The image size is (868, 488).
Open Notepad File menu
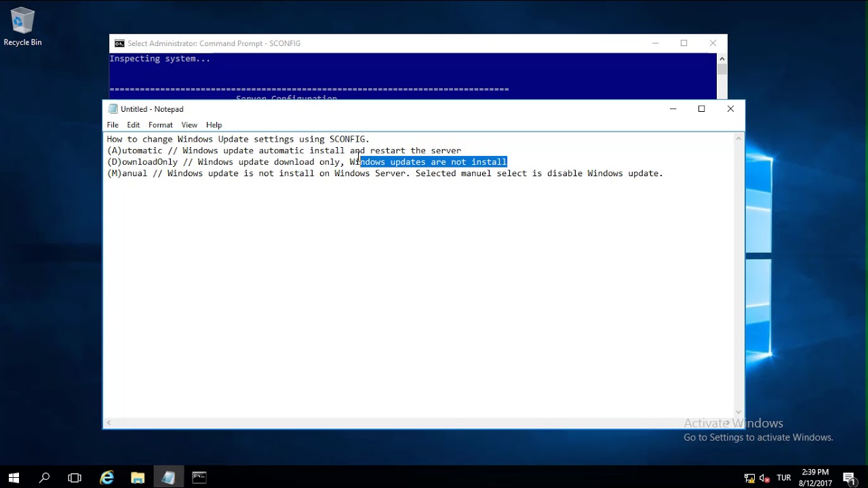click(x=113, y=125)
